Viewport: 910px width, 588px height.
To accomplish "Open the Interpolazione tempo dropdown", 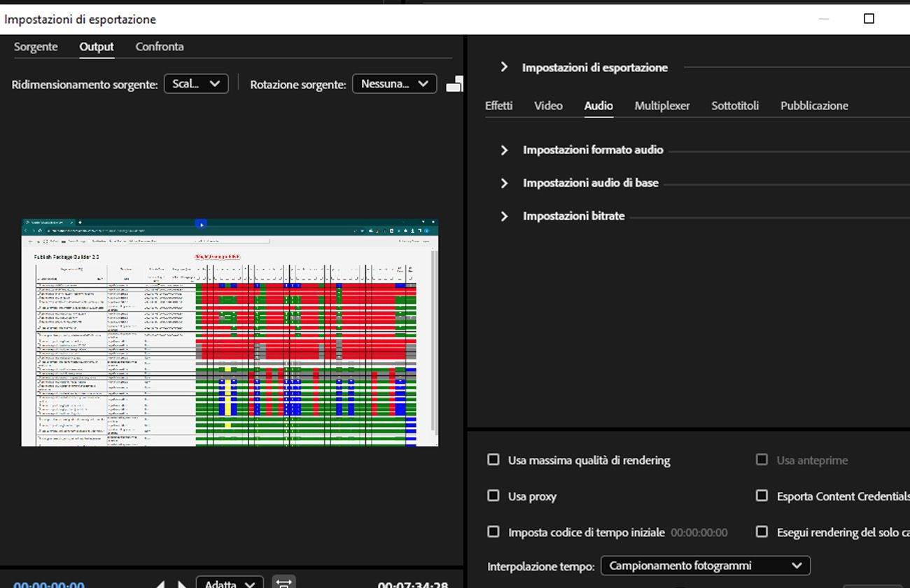I will point(705,566).
